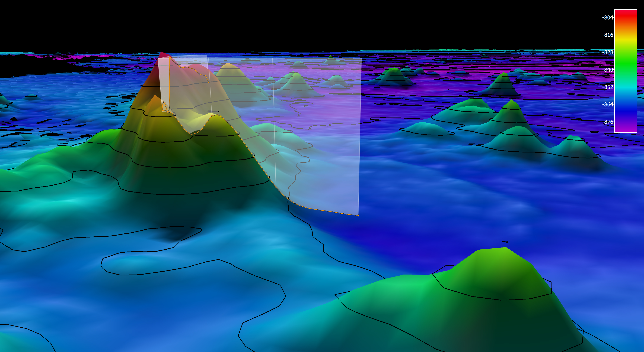Click the -804 legend label
644x352 pixels.
point(607,17)
